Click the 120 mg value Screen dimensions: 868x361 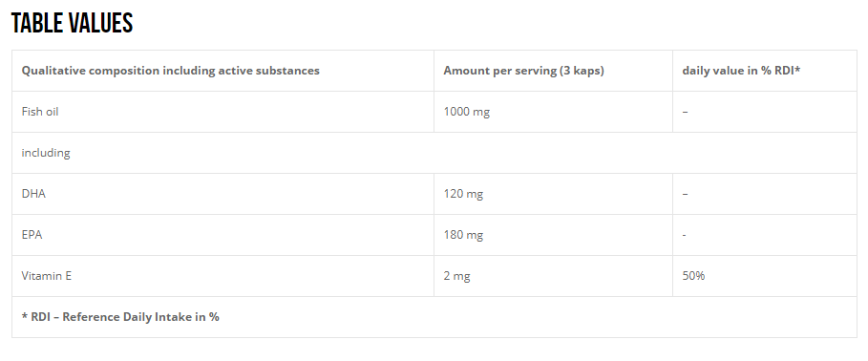pos(463,194)
